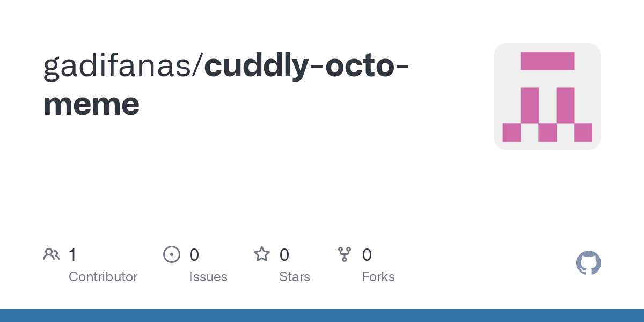Click the Issues circle-dot icon
The image size is (644, 322).
click(x=172, y=254)
